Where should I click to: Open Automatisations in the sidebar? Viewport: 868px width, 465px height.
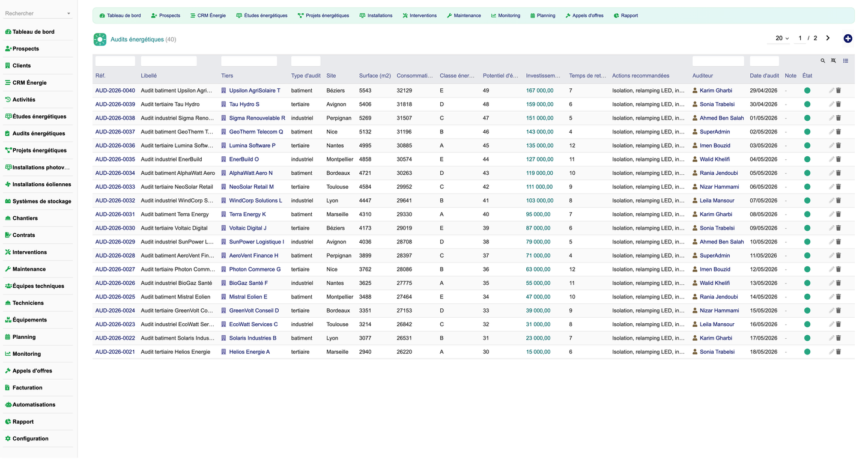coord(34,404)
